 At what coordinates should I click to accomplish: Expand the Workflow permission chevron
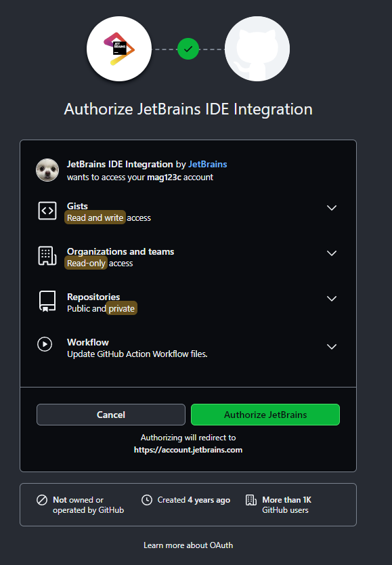(x=332, y=347)
